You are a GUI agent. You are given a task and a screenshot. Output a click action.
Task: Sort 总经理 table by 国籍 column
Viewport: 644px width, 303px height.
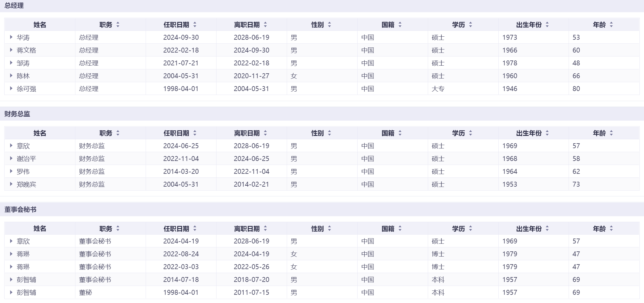pyautogui.click(x=400, y=25)
